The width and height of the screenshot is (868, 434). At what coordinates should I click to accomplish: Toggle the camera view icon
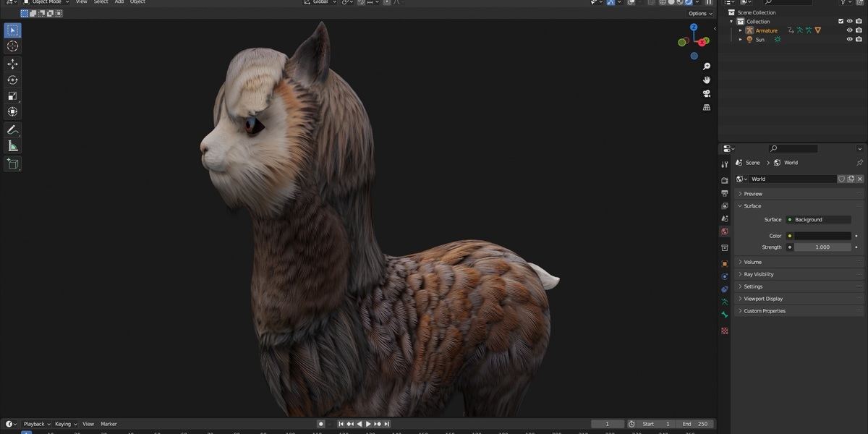coord(707,93)
